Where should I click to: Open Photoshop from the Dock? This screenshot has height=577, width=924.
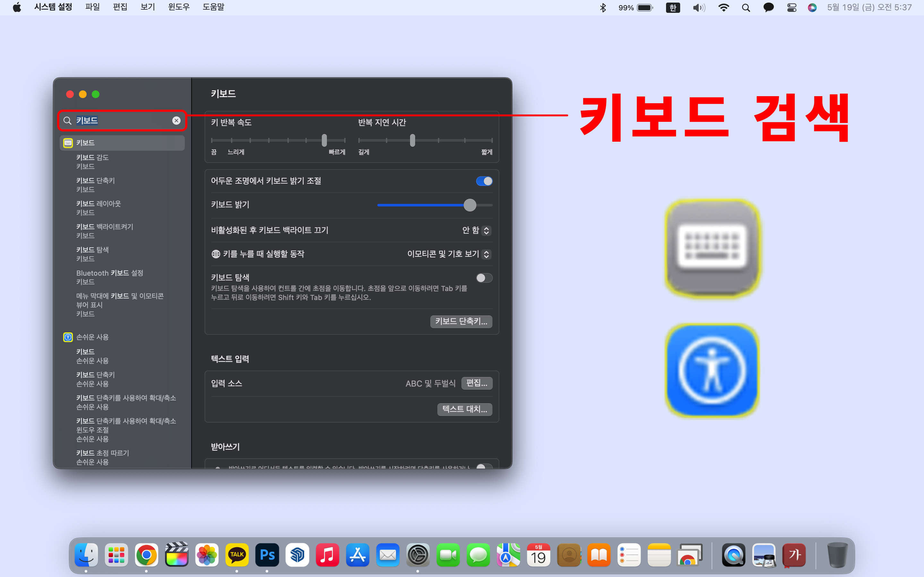click(267, 555)
